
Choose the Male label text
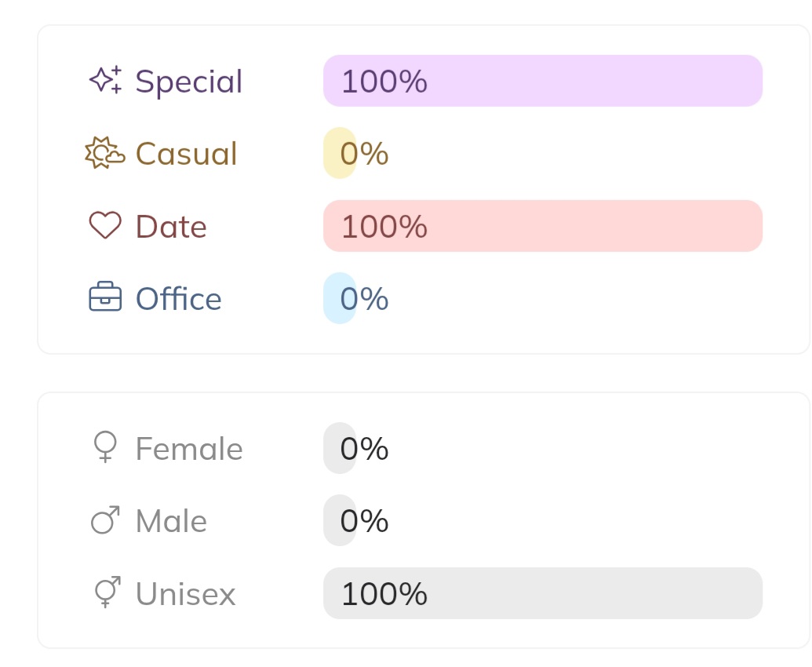(x=171, y=521)
